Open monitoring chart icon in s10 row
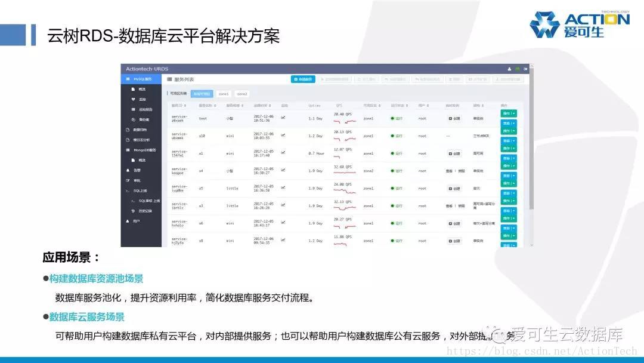The width and height of the screenshot is (644, 363). tap(283, 136)
